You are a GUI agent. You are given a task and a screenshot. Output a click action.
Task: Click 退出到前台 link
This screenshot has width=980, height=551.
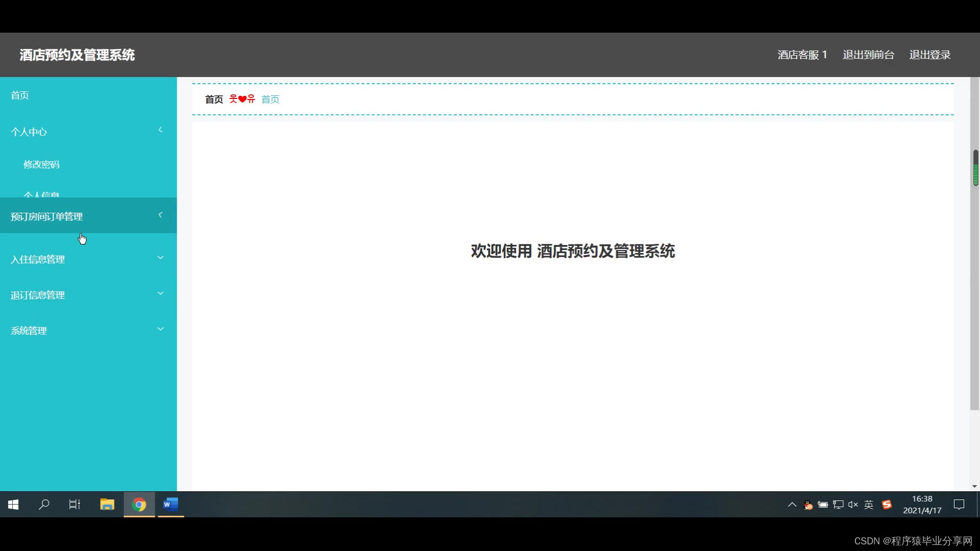click(868, 55)
